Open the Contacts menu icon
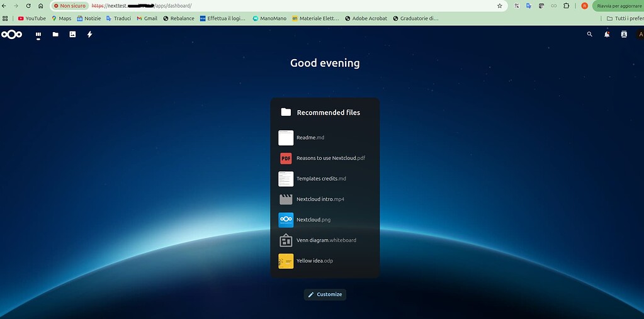644x319 pixels. (624, 35)
